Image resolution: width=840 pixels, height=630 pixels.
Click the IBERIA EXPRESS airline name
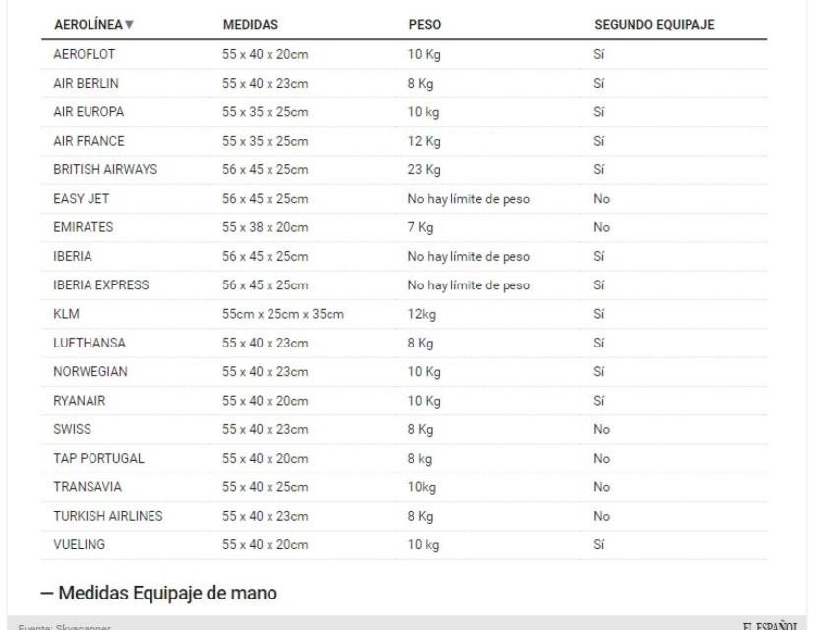[x=101, y=285]
